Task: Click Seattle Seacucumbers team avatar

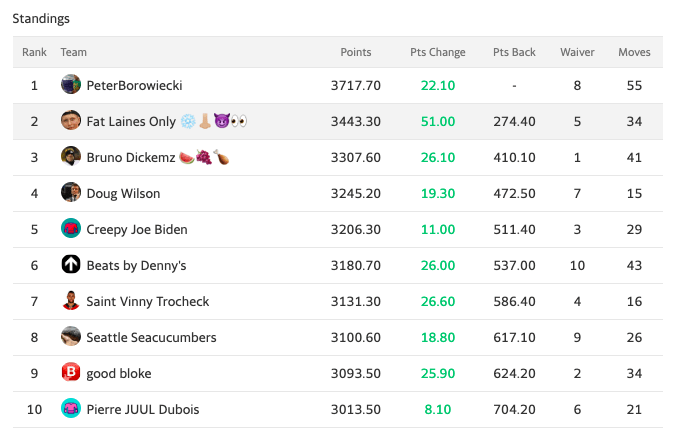Action: click(71, 337)
